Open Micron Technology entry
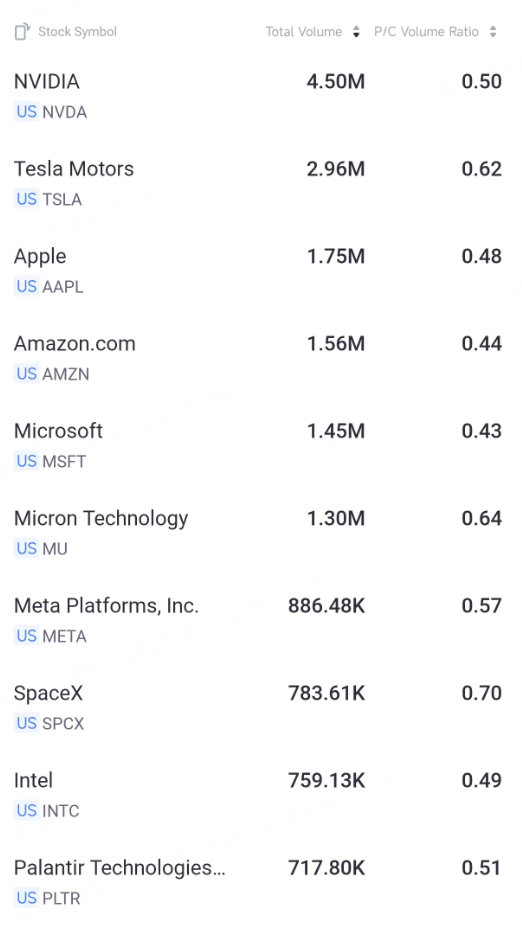The height and width of the screenshot is (936, 522). 261,532
